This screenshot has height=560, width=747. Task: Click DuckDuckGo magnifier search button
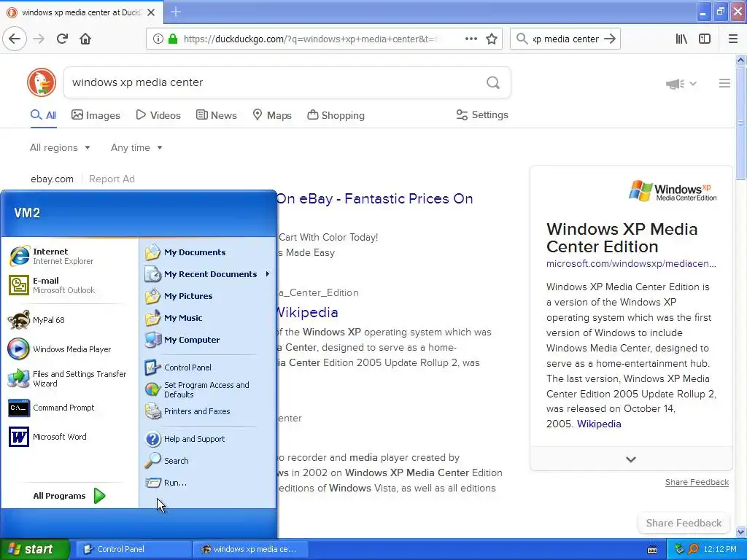tap(493, 83)
